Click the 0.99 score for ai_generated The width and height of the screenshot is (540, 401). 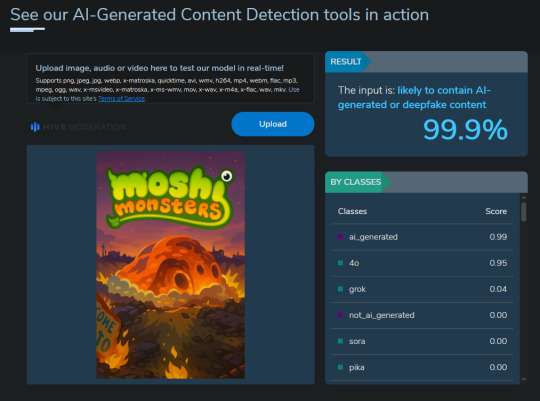click(498, 237)
